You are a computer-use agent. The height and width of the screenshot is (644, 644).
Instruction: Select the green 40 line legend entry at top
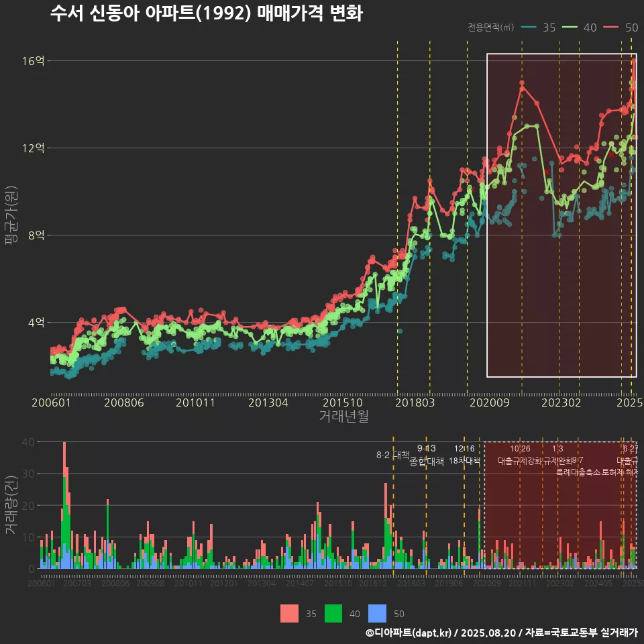coord(579,28)
